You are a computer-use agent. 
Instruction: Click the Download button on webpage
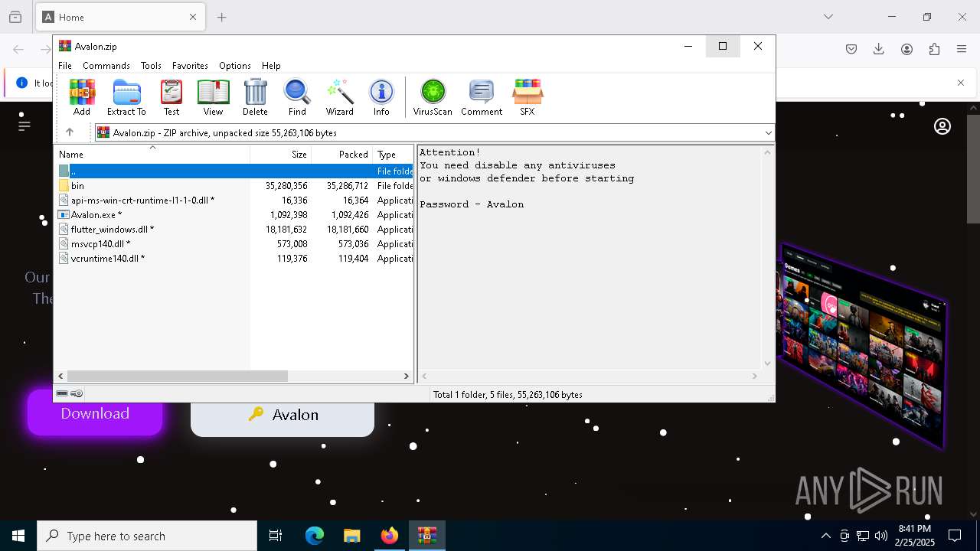pyautogui.click(x=95, y=413)
